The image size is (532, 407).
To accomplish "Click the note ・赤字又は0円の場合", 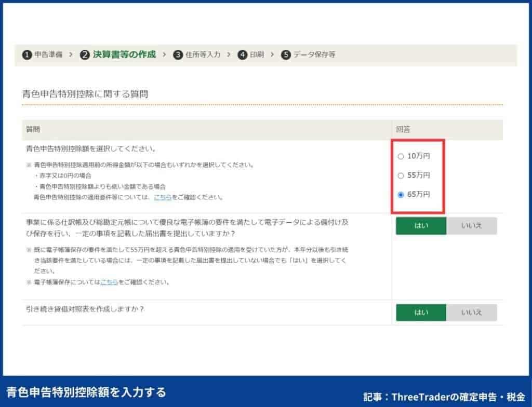I will 63,175.
